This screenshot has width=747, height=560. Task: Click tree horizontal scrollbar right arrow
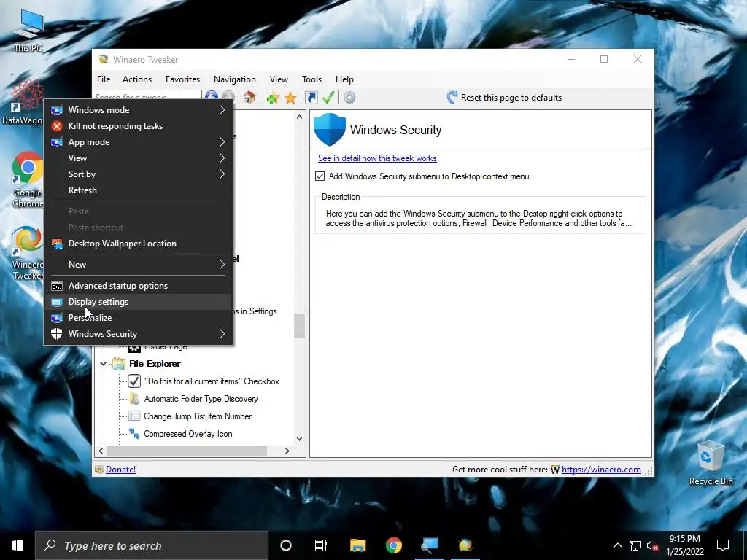(x=287, y=451)
